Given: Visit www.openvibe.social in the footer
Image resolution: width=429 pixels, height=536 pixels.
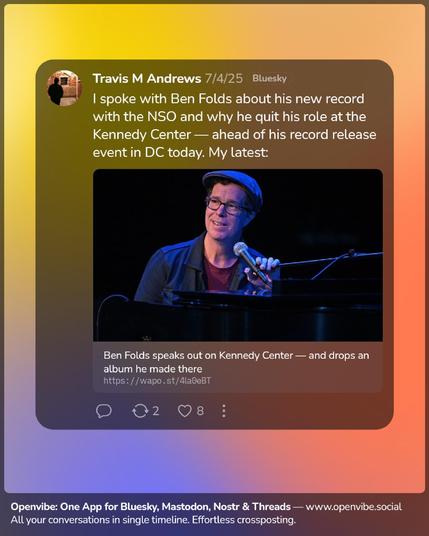Looking at the screenshot, I should coord(354,507).
